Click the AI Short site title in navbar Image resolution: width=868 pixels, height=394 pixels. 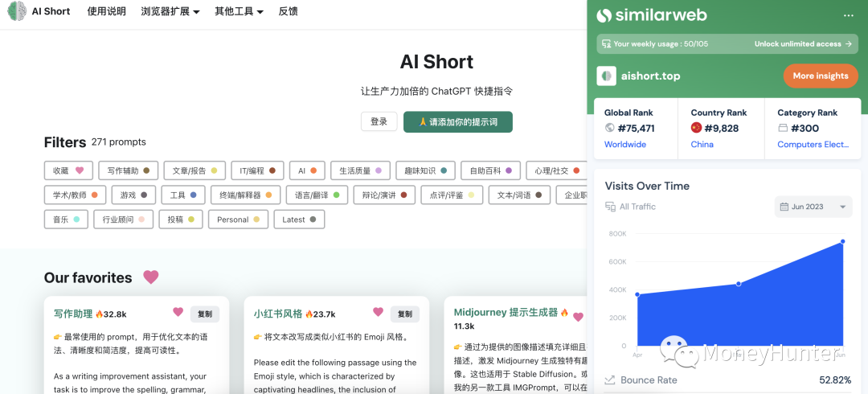[x=51, y=11]
